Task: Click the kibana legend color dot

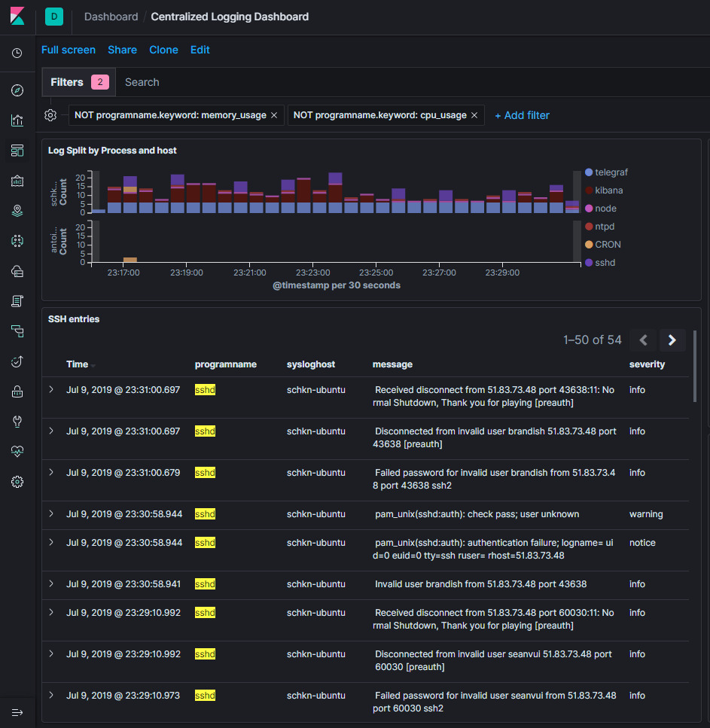Action: tap(589, 190)
